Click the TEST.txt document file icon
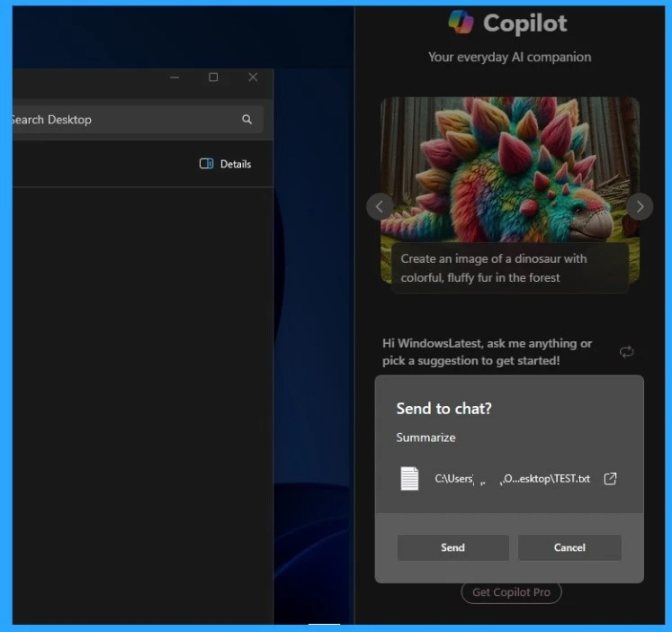The height and width of the screenshot is (632, 672). pyautogui.click(x=409, y=478)
